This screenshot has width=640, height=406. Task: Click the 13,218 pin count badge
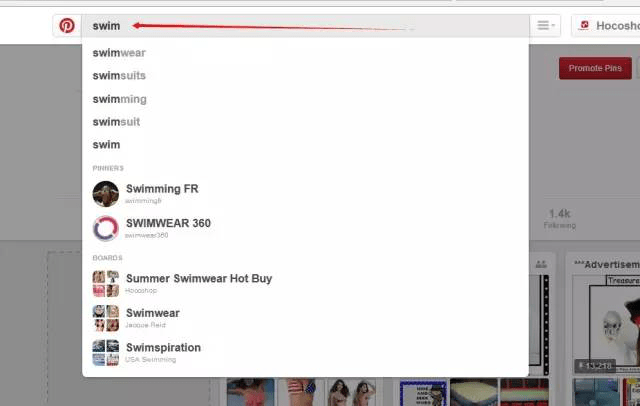click(595, 366)
